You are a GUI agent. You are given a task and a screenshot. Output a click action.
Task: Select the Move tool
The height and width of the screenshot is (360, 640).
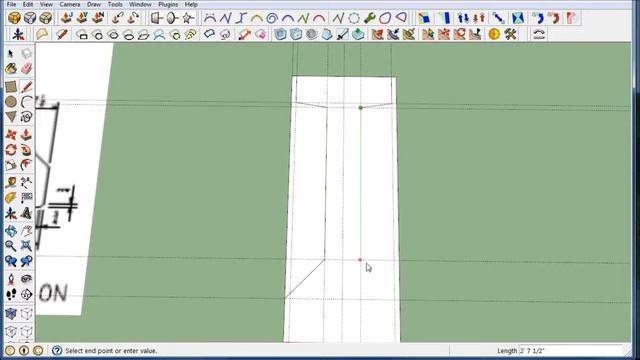tap(11, 135)
